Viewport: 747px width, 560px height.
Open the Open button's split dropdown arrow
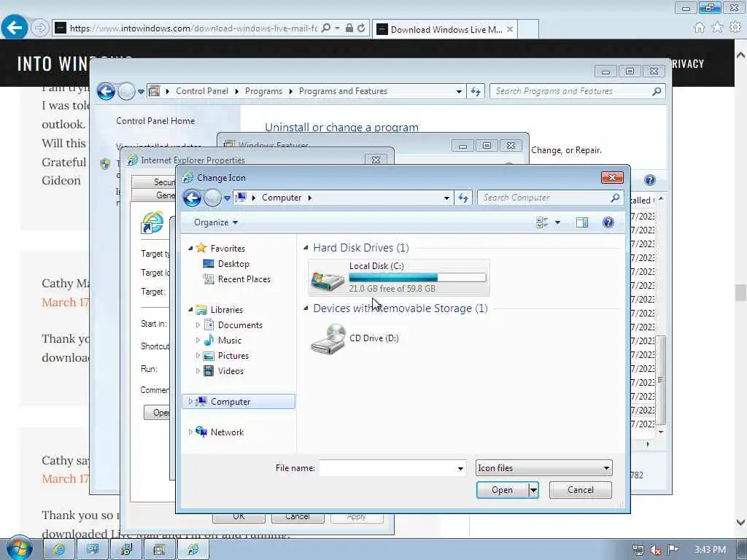click(533, 490)
